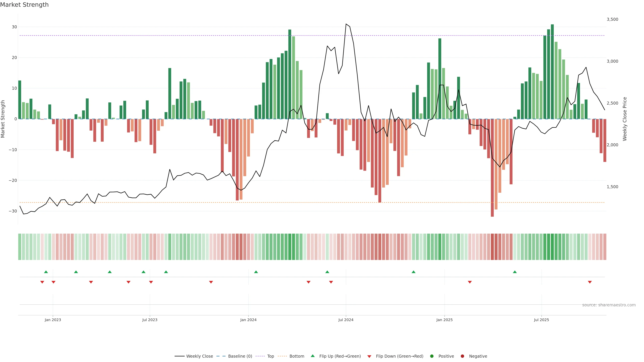Click the Jan 2023 x-axis label
Viewport: 644px width, 362px height.
click(x=53, y=320)
